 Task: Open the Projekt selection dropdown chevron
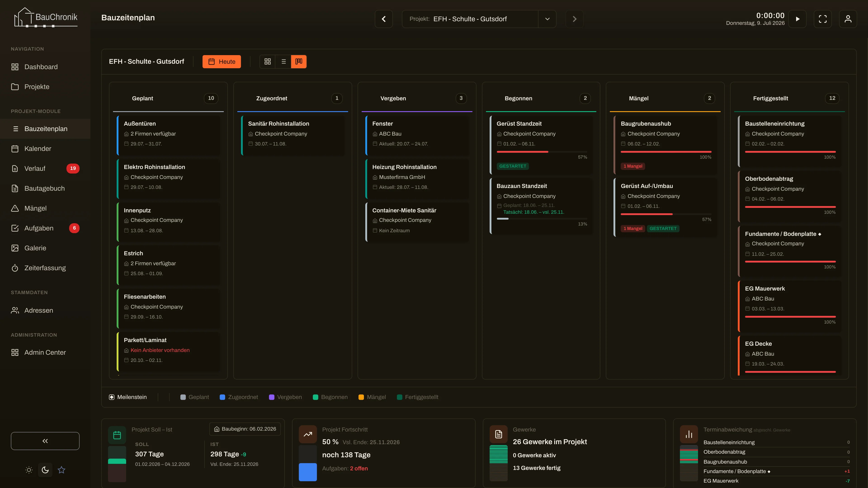[547, 19]
